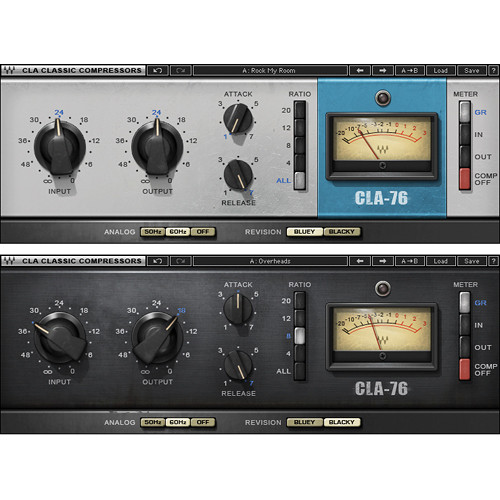Open help in the Bluey plugin toolbar
The height and width of the screenshot is (500, 500).
[x=494, y=71]
